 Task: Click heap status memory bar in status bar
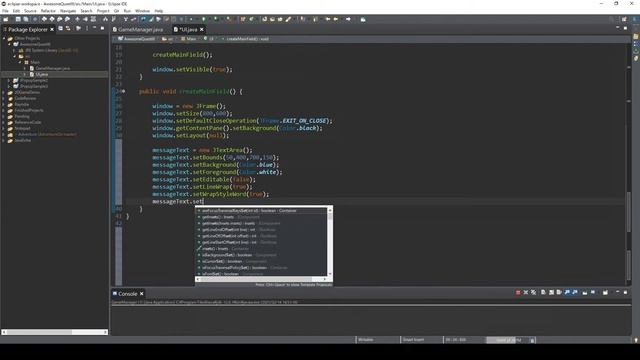click(507, 340)
